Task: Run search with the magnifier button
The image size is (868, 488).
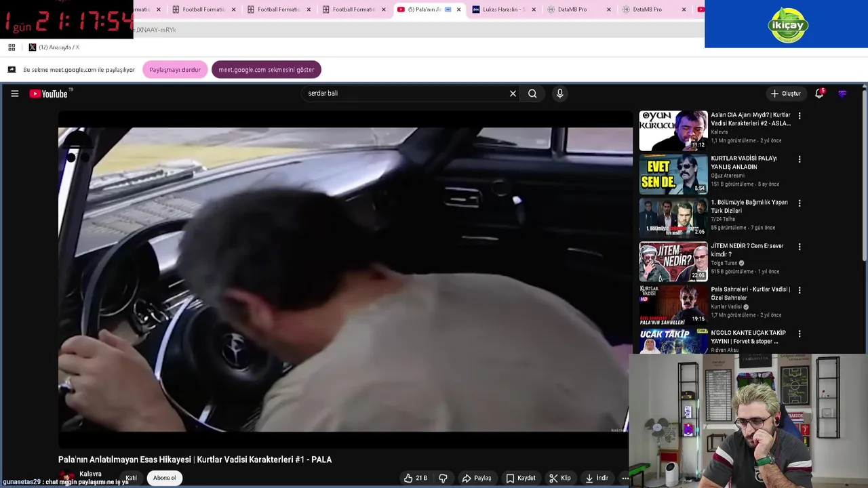Action: pos(532,94)
